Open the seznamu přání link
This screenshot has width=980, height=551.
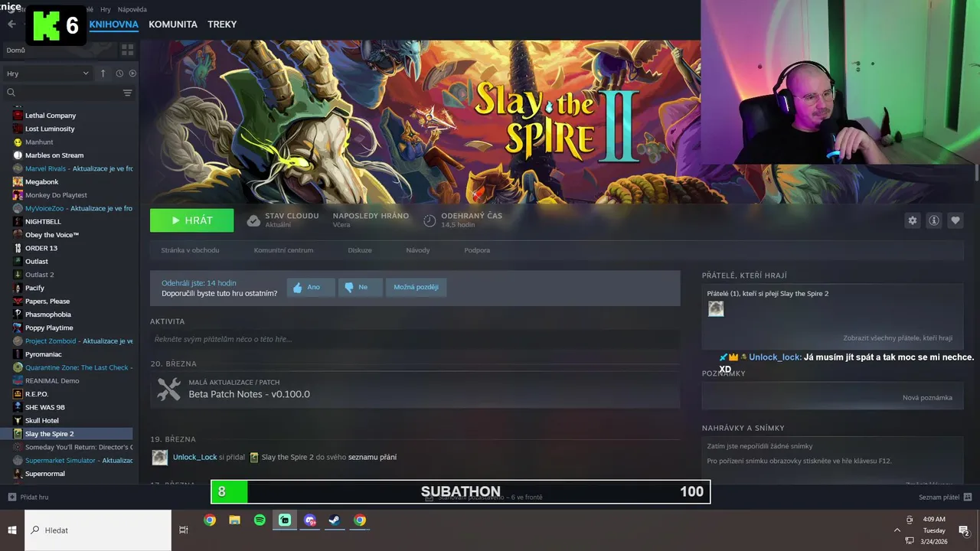[x=372, y=457]
